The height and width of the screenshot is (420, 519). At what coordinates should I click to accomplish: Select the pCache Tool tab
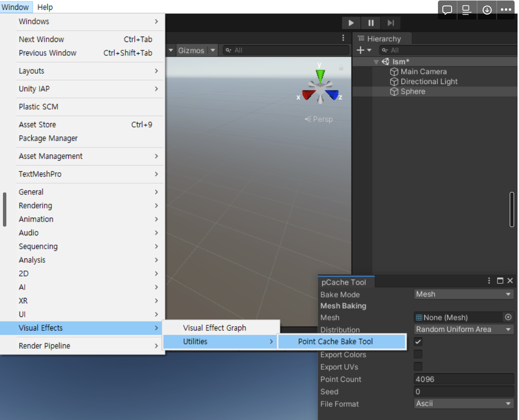346,282
